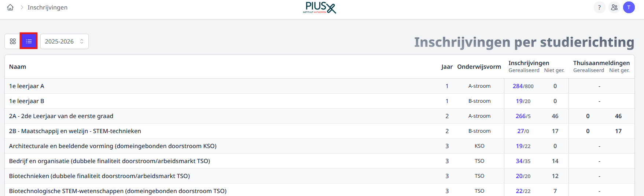The width and height of the screenshot is (644, 196).
Task: Select the list view toggle
Action: [29, 41]
